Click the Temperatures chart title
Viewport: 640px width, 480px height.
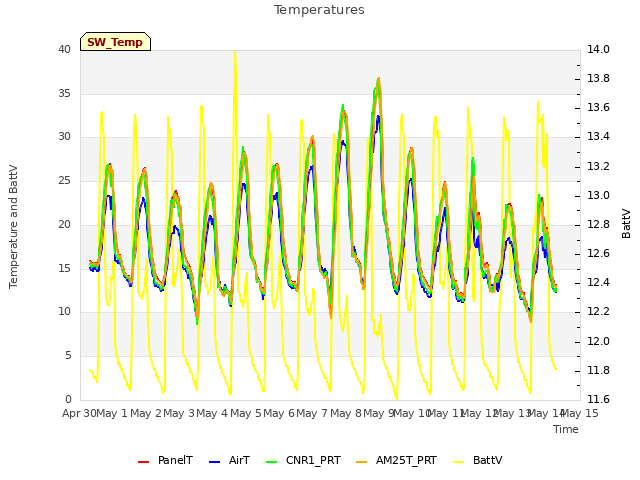pyautogui.click(x=319, y=10)
